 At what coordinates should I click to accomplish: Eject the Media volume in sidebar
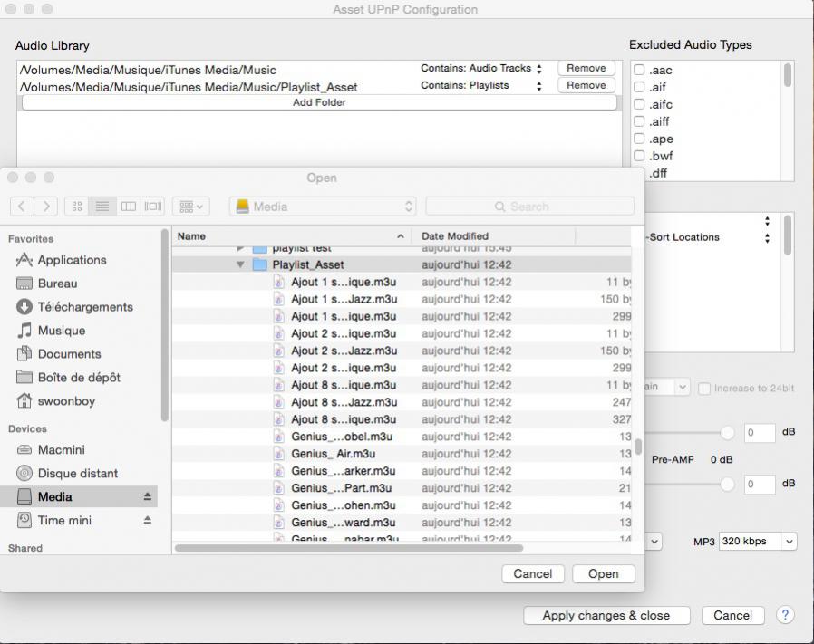[x=147, y=497]
